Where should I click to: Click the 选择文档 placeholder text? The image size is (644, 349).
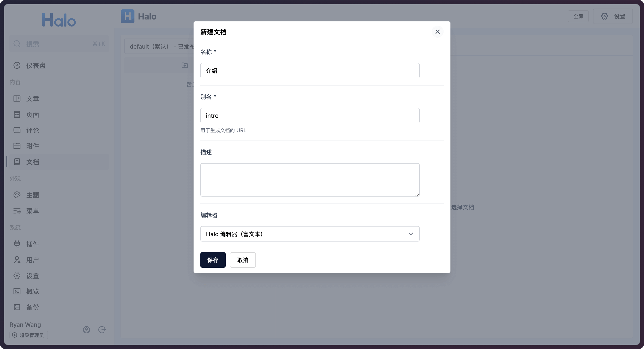tap(462, 207)
